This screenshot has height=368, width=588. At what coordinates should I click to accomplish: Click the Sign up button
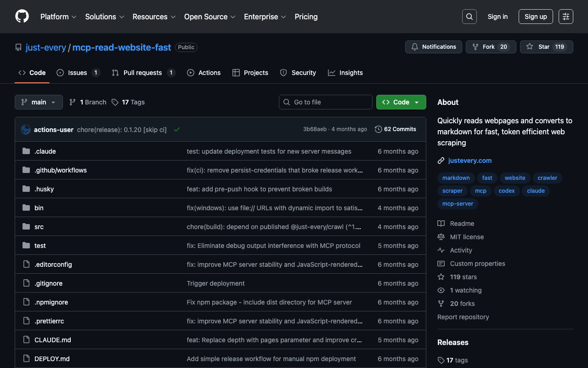[x=535, y=17]
